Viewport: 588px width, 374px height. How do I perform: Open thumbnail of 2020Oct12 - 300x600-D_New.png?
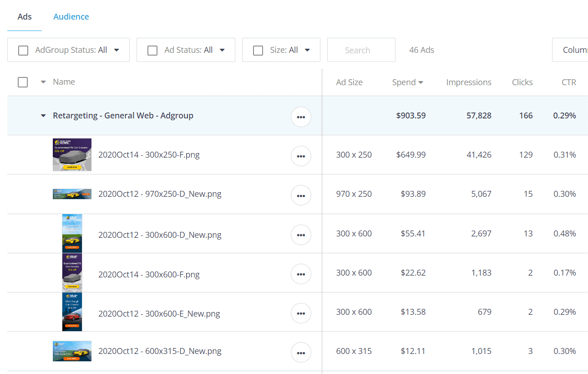[x=72, y=233]
